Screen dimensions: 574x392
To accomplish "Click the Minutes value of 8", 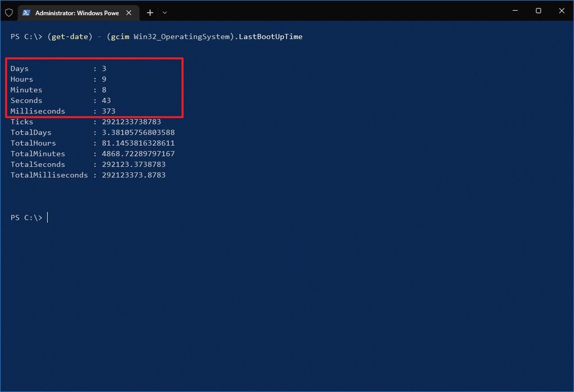I will (x=104, y=90).
